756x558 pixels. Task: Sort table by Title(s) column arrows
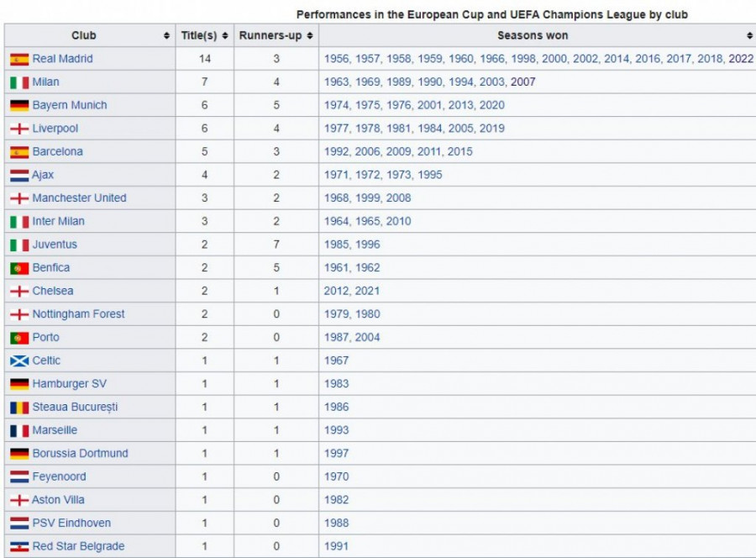coord(225,36)
